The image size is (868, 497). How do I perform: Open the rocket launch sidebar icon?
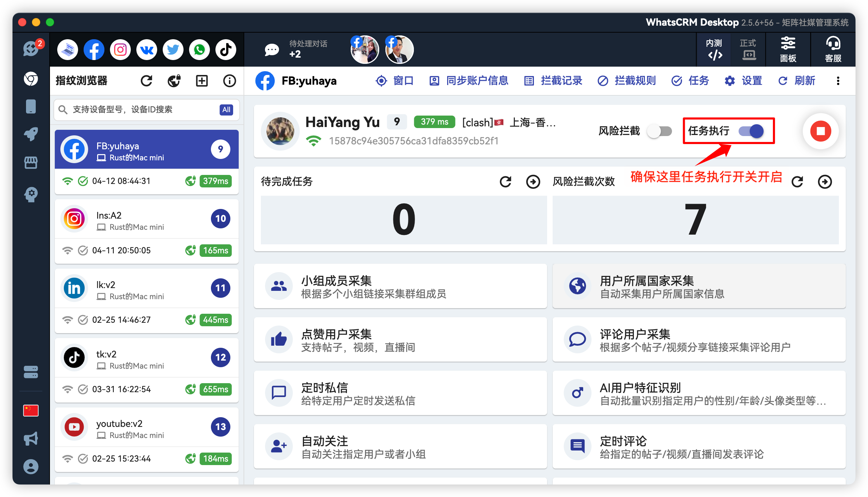[x=31, y=134]
